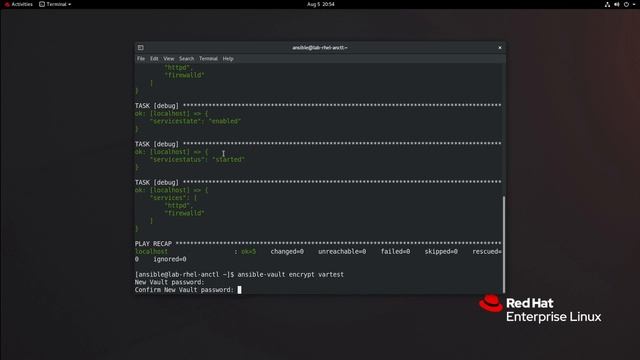Screen dimensions: 640x360
Task: Click the terminal window icon in title bar
Action: pyautogui.click(x=140, y=48)
